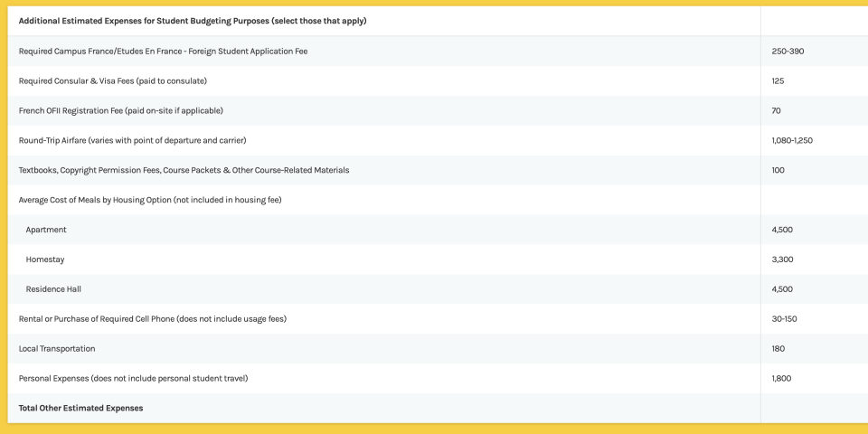Click the 125 consular fee value
This screenshot has width=868, height=434.
tap(778, 80)
